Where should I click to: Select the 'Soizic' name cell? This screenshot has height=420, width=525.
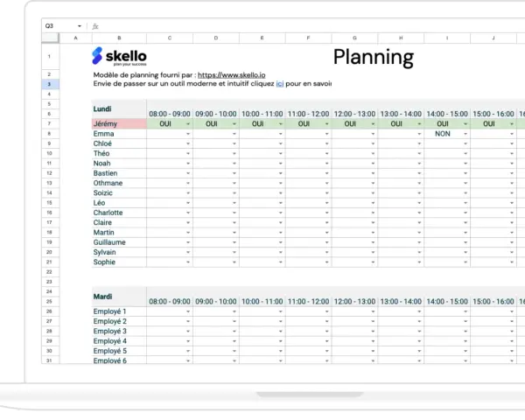(x=119, y=193)
